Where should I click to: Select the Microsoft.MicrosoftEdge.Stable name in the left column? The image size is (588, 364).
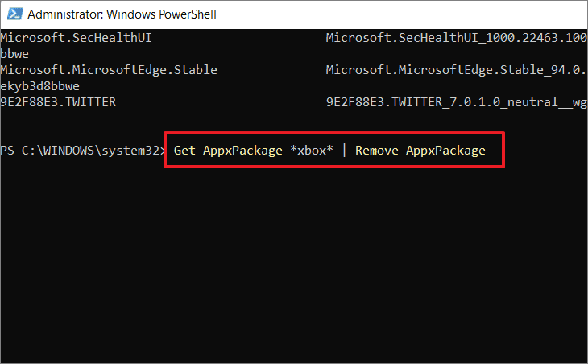(109, 70)
